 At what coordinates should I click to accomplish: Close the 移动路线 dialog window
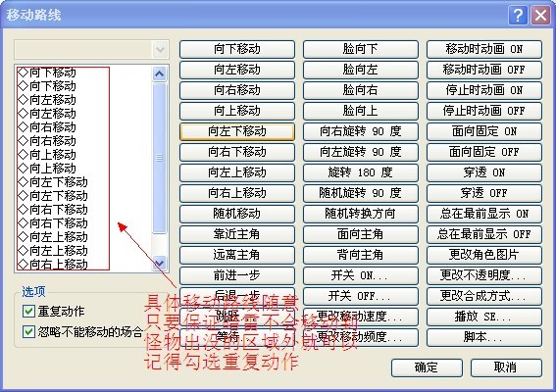[x=540, y=16]
